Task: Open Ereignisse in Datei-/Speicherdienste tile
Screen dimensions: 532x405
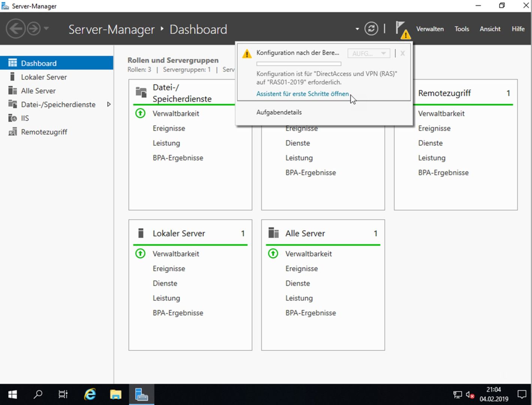Action: point(169,128)
